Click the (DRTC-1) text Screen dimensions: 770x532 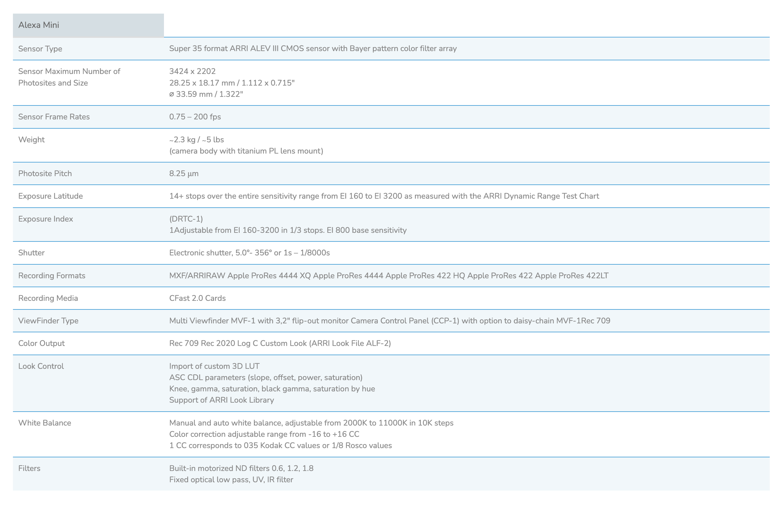186,219
